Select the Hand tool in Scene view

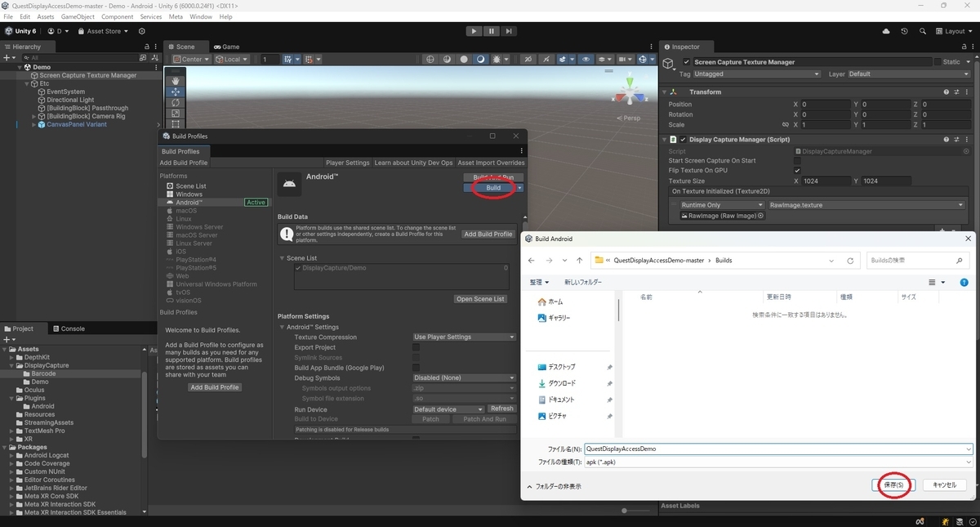(176, 81)
